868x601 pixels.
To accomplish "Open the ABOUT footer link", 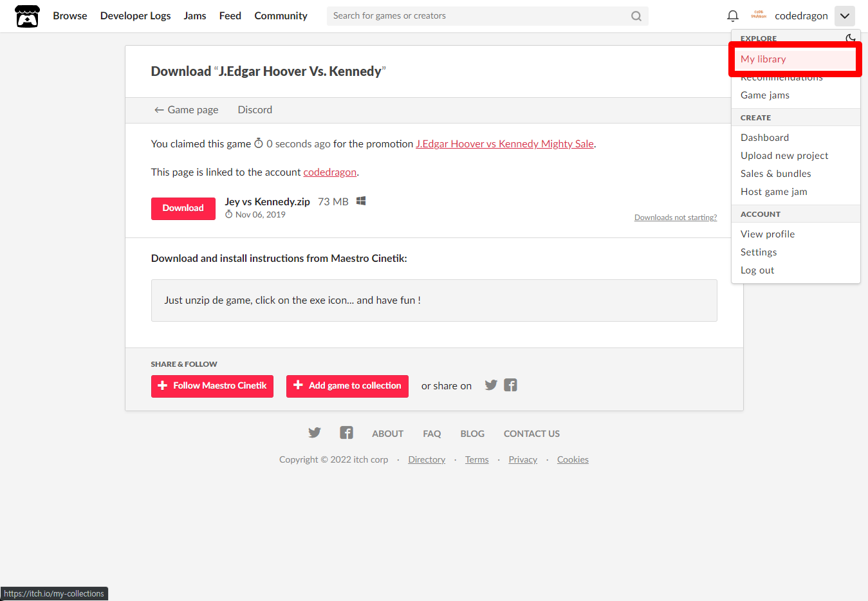I will coord(388,434).
